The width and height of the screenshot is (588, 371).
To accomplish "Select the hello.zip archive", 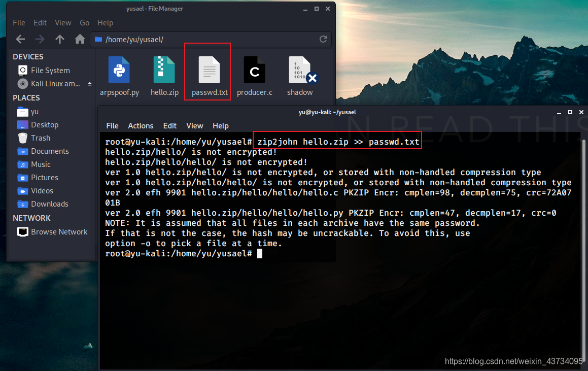I will (x=164, y=76).
